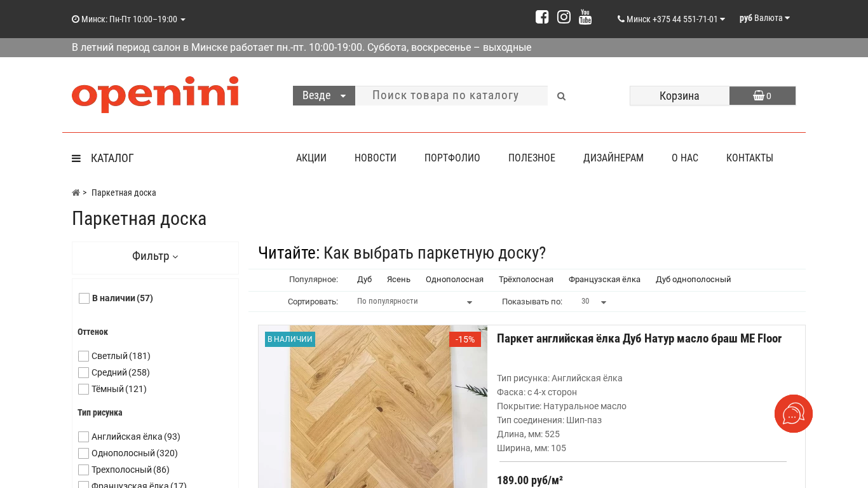868x488 pixels.
Task: Select the popular 'Дуб' link
Action: [365, 280]
